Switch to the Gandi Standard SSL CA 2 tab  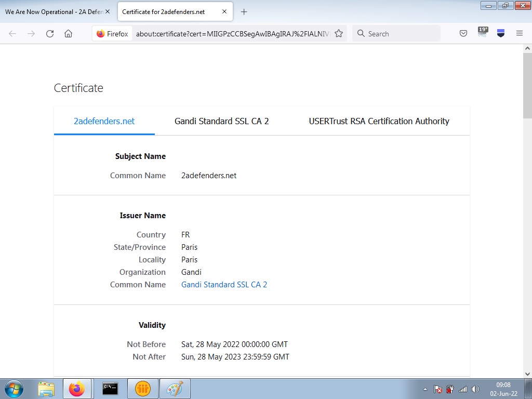coord(221,121)
